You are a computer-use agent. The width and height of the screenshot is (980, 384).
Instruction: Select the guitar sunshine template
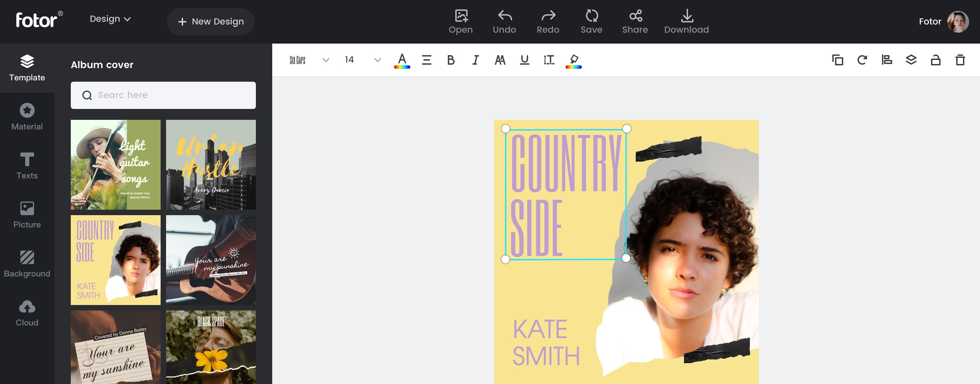tap(211, 260)
